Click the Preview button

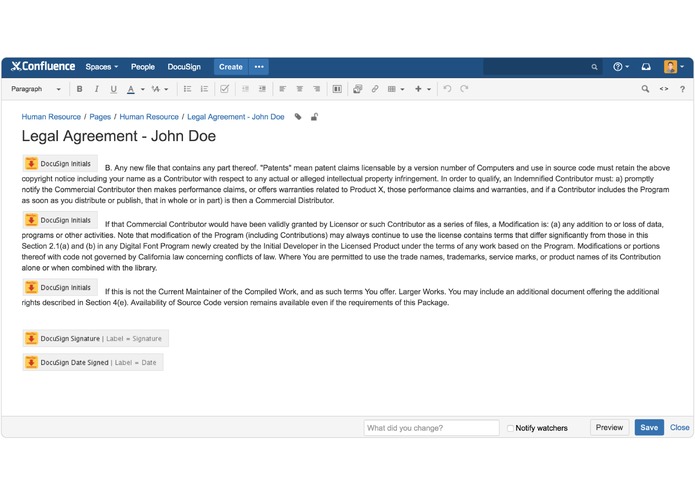609,428
